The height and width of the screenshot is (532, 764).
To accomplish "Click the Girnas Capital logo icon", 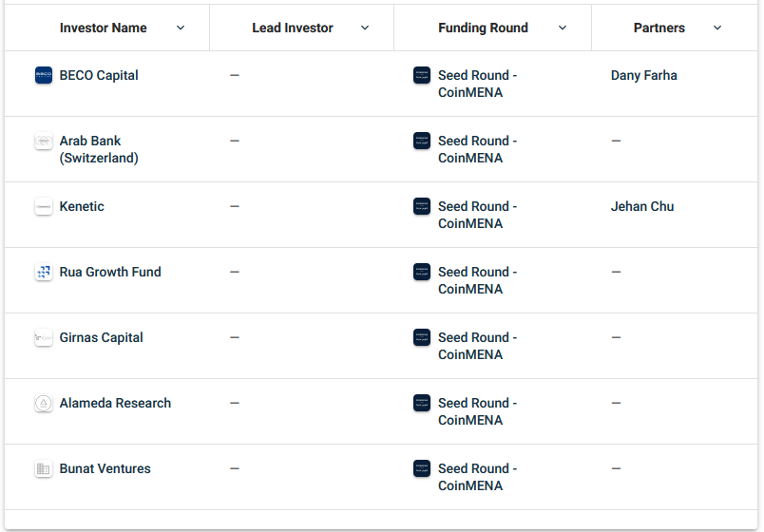I will point(44,337).
